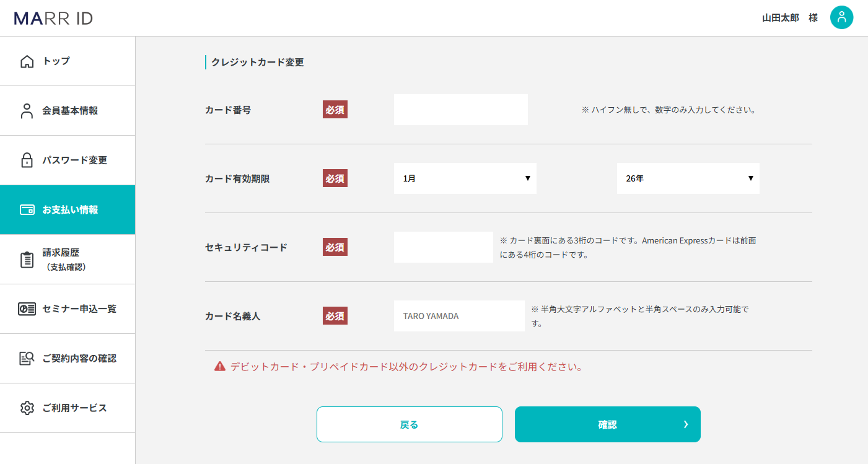
Task: Click the 必須 badge next to セキュリティコード
Action: 335,247
